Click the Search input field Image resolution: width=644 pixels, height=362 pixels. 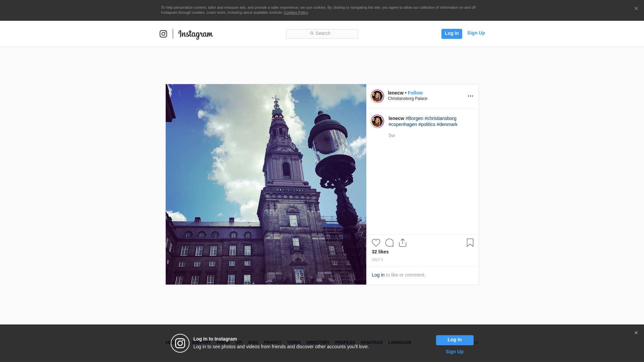[x=322, y=34]
